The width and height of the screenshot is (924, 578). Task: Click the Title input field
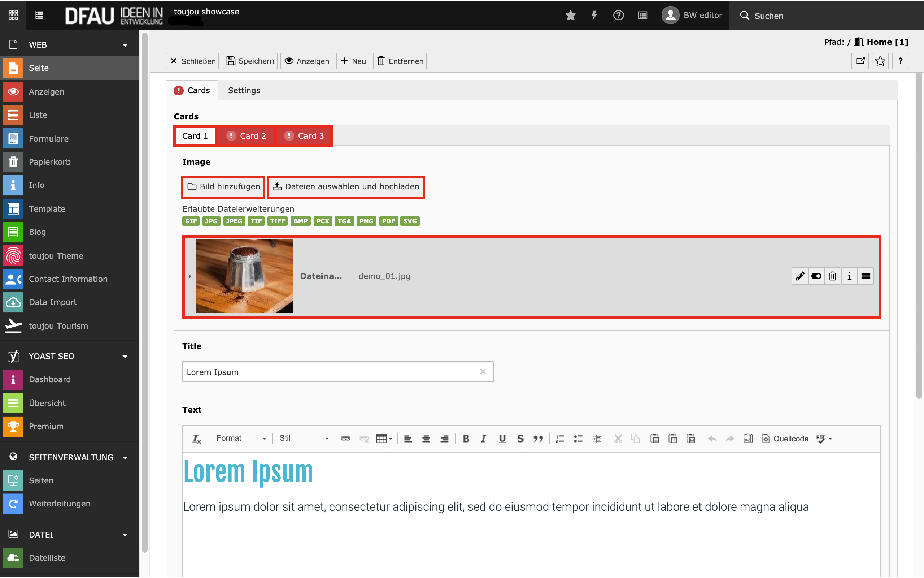[x=338, y=372]
